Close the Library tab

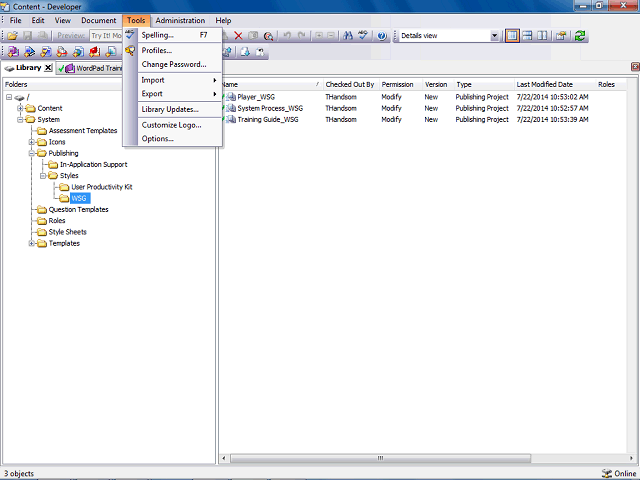coord(48,68)
